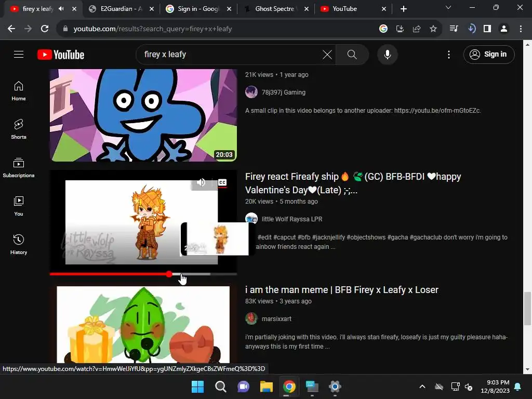532x399 pixels.
Task: Open History in the YouTube sidebar
Action: tap(19, 244)
